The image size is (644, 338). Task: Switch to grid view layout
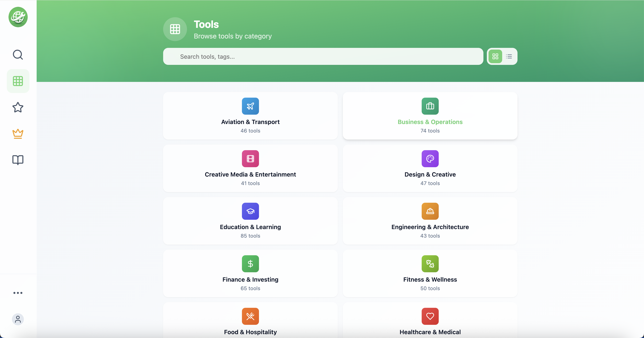(495, 56)
